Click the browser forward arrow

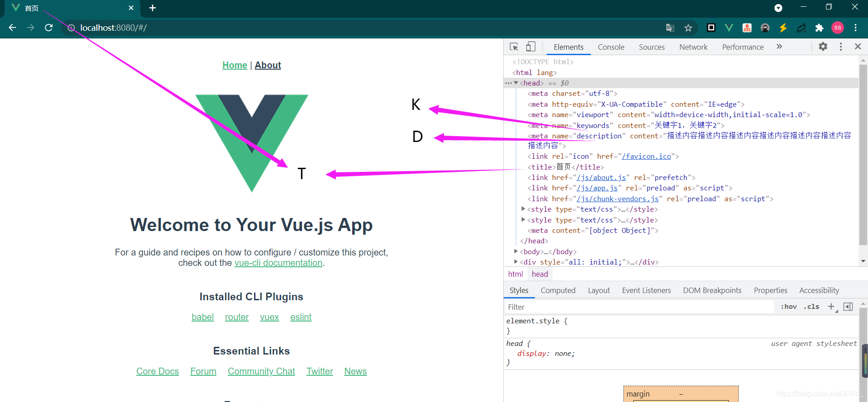(30, 28)
